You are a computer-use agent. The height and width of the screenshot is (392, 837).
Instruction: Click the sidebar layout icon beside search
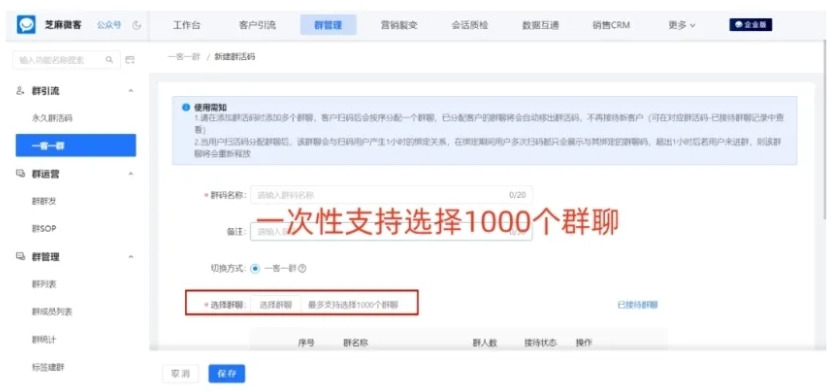pyautogui.click(x=130, y=60)
